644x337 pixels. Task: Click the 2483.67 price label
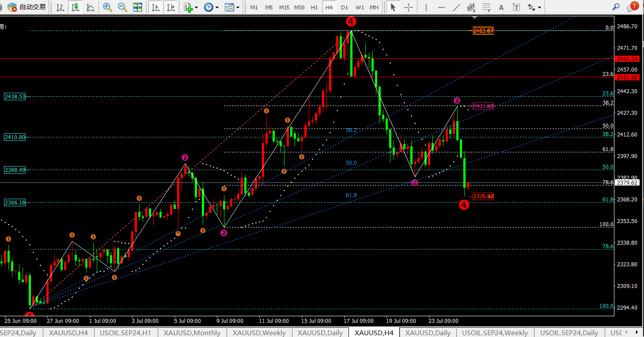click(x=483, y=30)
